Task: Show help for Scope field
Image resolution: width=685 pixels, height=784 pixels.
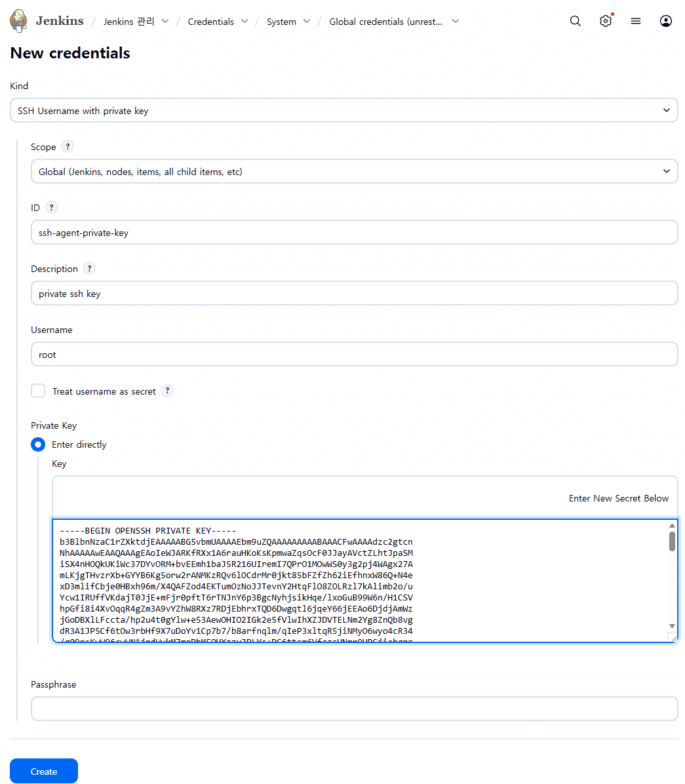Action: (x=68, y=147)
